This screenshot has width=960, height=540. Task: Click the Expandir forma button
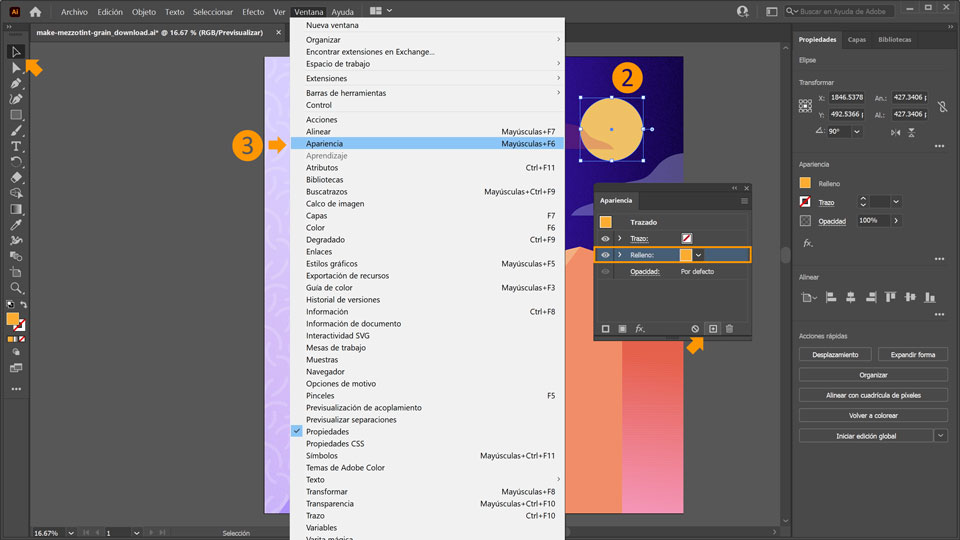(912, 354)
